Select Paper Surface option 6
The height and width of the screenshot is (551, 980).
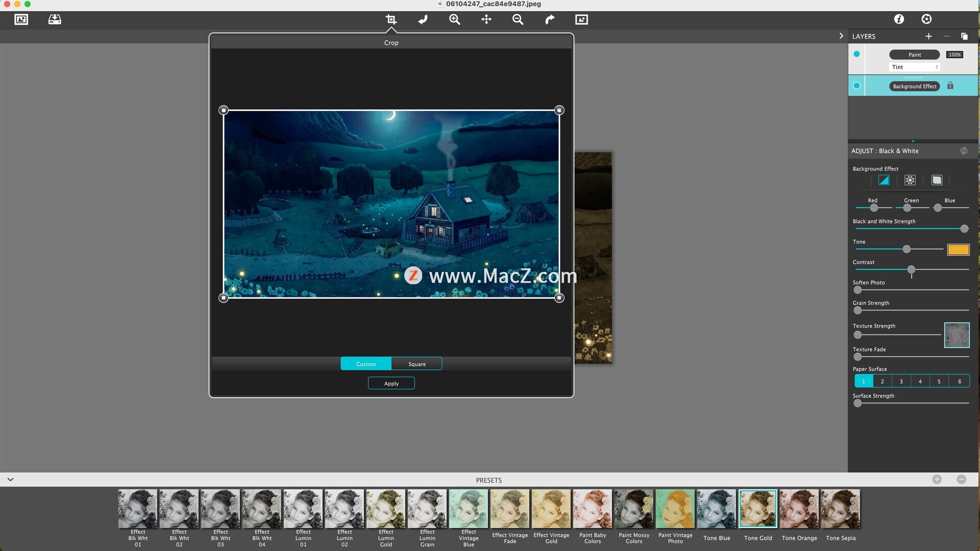click(x=960, y=381)
